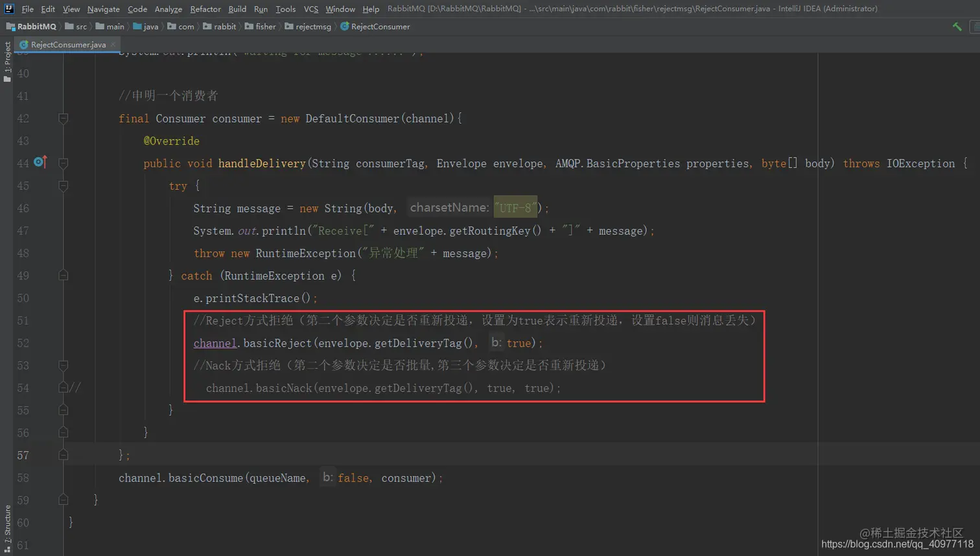980x556 pixels.
Task: Click the @Override annotation
Action: (171, 141)
